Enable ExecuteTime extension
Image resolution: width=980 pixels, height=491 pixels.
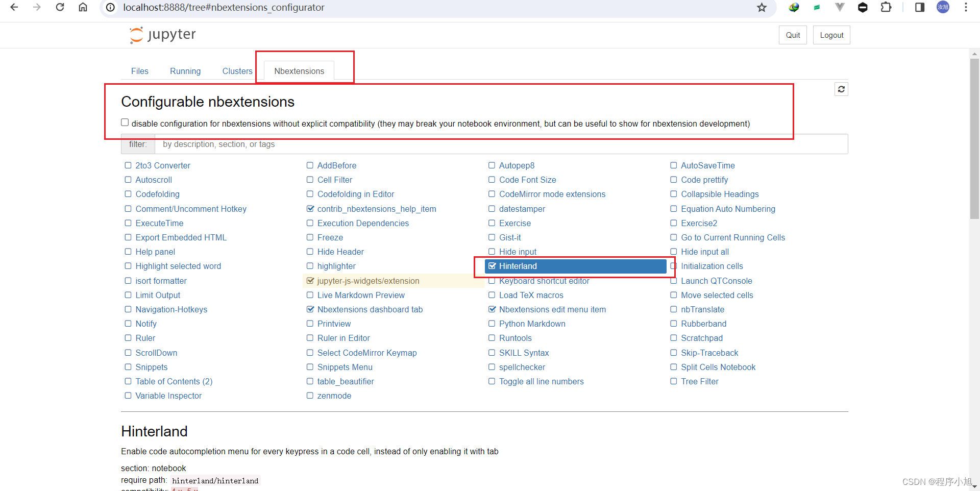pos(128,223)
